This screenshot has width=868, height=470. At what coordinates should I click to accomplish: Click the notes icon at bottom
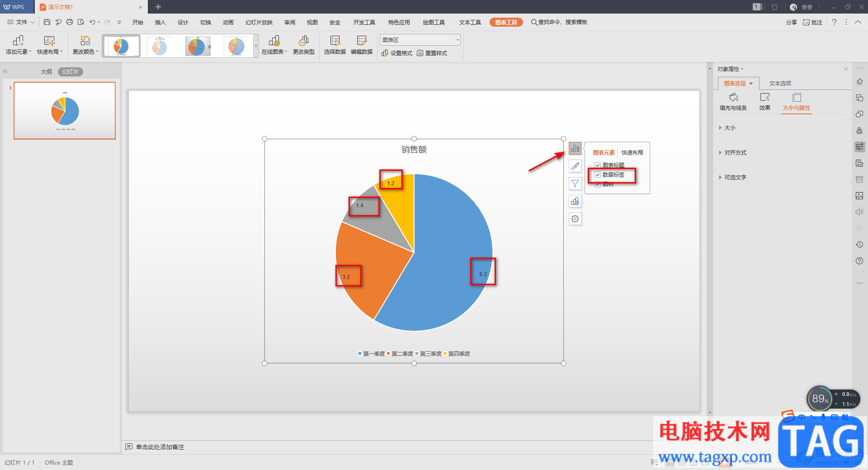pos(129,447)
